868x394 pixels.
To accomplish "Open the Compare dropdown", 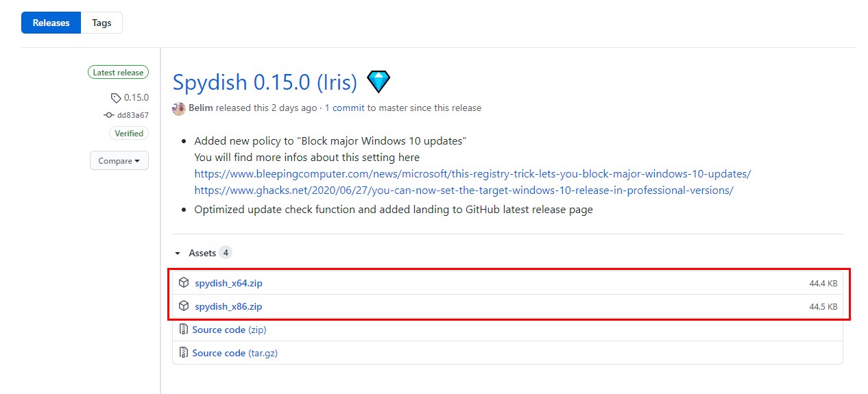I will 119,161.
